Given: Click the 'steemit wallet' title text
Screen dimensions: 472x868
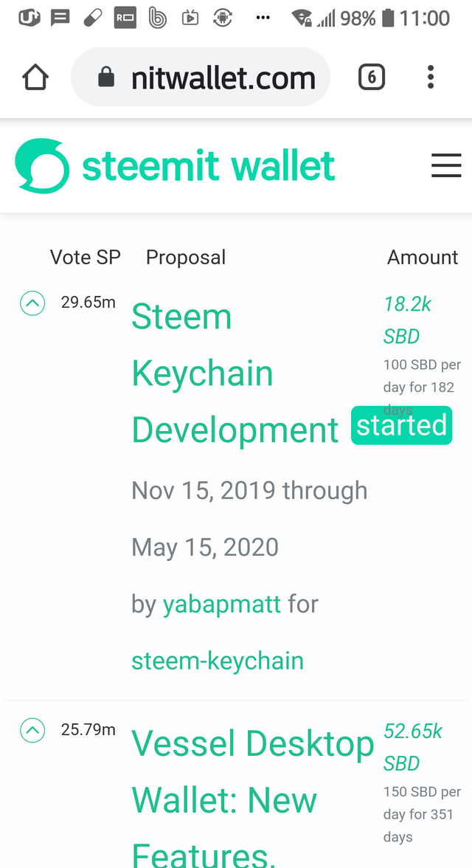Looking at the screenshot, I should [x=208, y=166].
